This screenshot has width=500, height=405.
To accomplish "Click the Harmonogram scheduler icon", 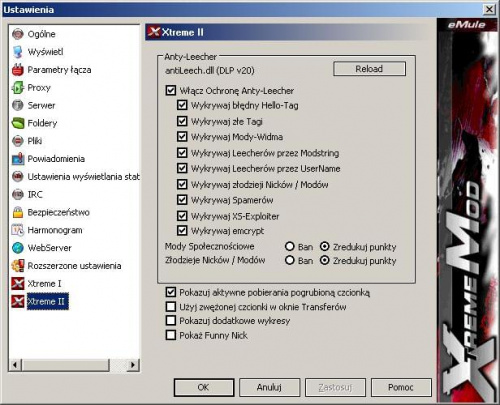I will click(18, 230).
